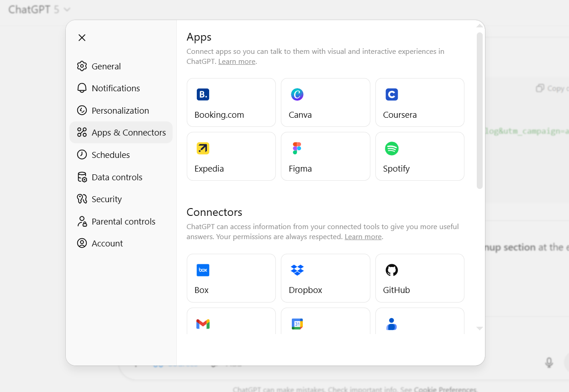
Task: Click the Schedules clock icon
Action: coord(82,155)
